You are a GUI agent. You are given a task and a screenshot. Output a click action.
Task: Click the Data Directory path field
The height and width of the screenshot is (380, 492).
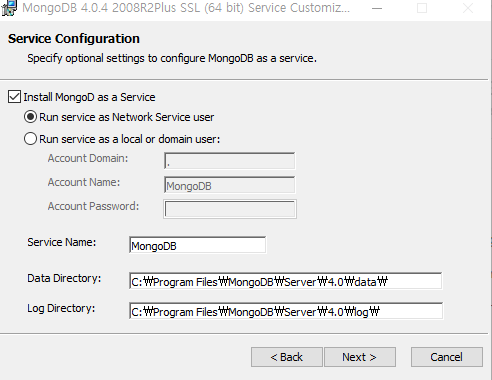click(x=286, y=281)
